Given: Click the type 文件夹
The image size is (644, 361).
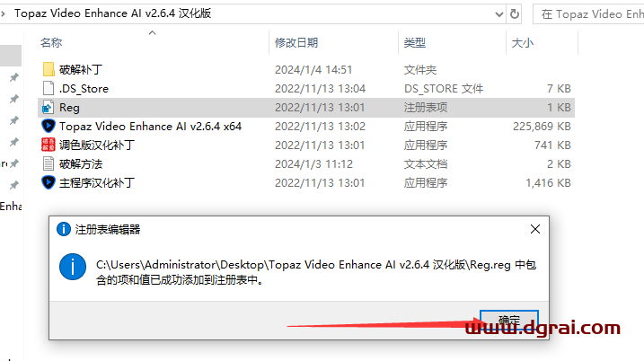Looking at the screenshot, I should click(x=420, y=70).
